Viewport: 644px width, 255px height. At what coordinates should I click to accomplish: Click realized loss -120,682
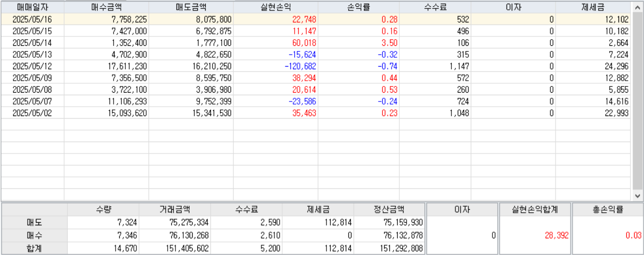pos(300,66)
